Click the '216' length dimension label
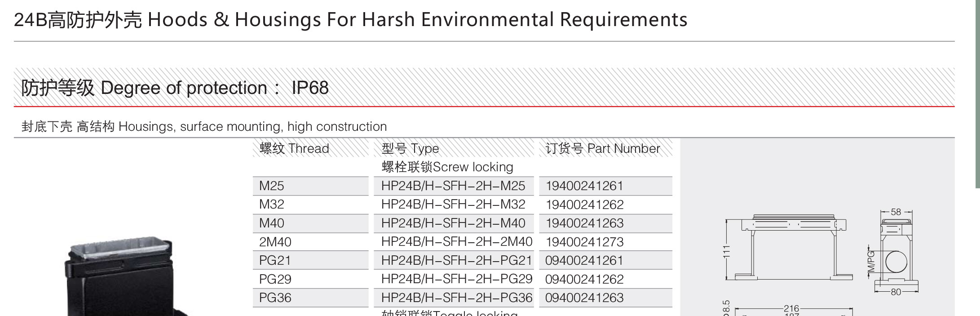The width and height of the screenshot is (980, 316). [x=791, y=308]
